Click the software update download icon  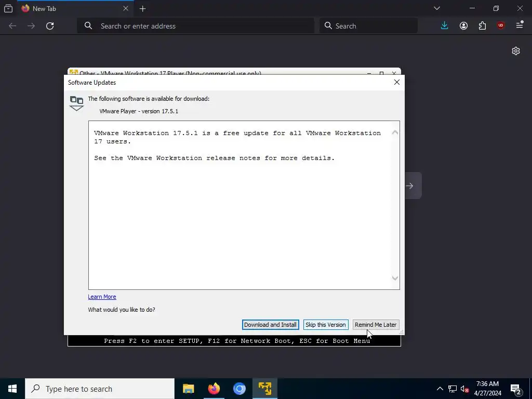pyautogui.click(x=76, y=103)
